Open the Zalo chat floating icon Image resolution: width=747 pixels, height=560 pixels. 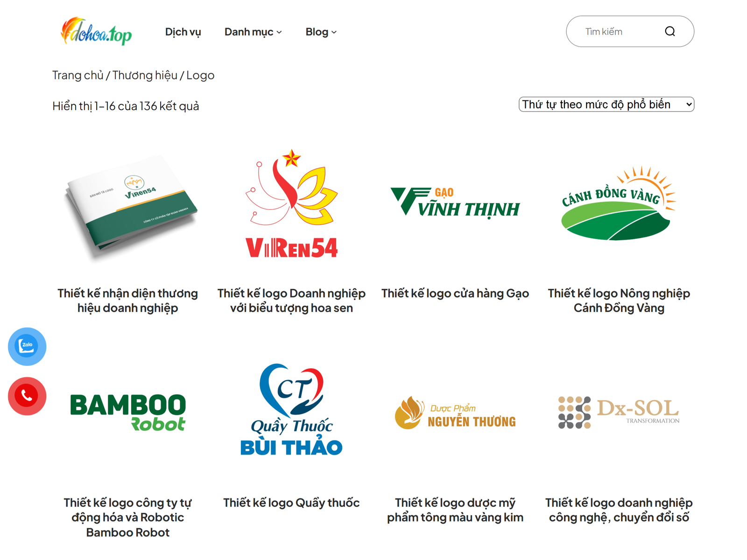[27, 346]
